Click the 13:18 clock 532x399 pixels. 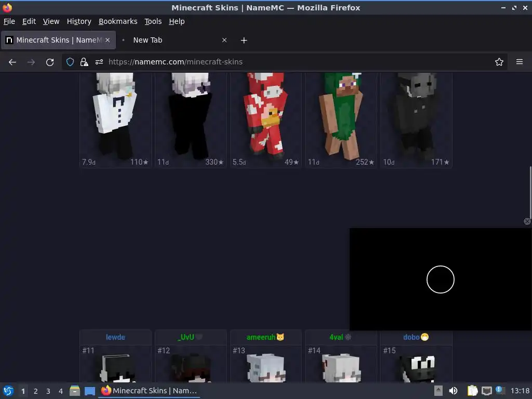tap(520, 391)
